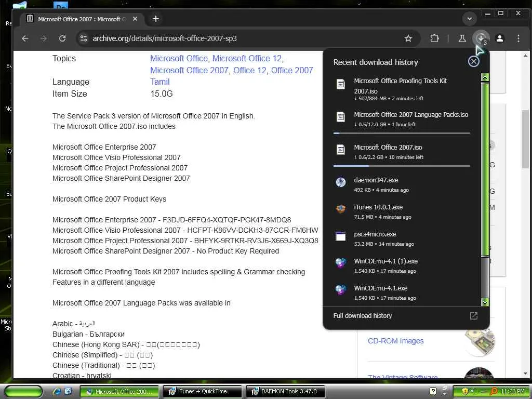Close the Recent download history popup
The height and width of the screenshot is (399, 532).
(474, 61)
